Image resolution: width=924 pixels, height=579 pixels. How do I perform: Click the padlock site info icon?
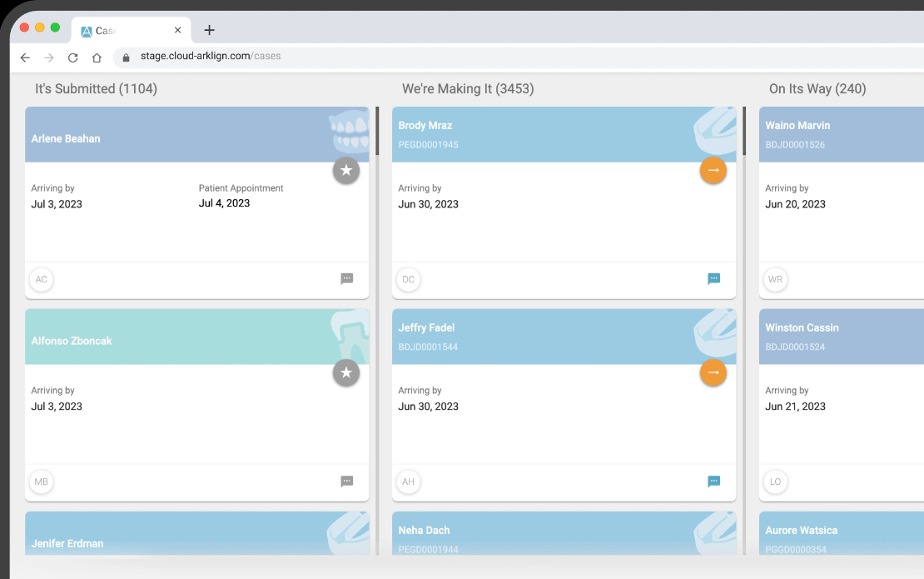coord(126,57)
